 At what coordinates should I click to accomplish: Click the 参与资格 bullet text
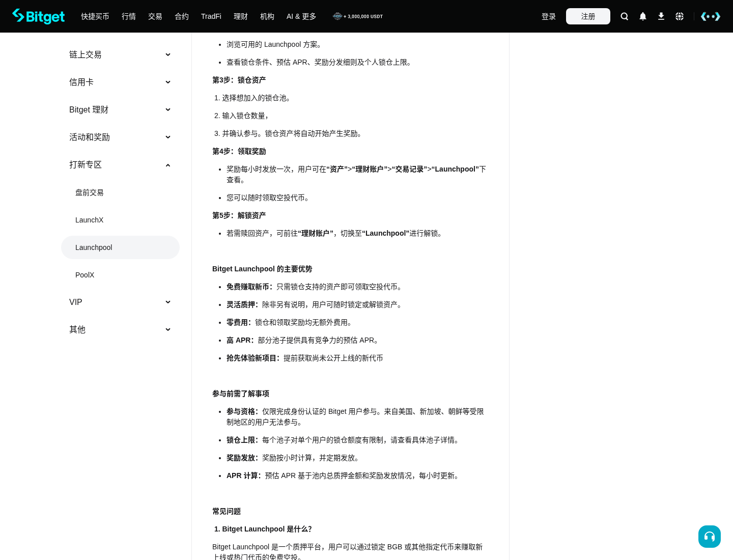click(x=355, y=416)
